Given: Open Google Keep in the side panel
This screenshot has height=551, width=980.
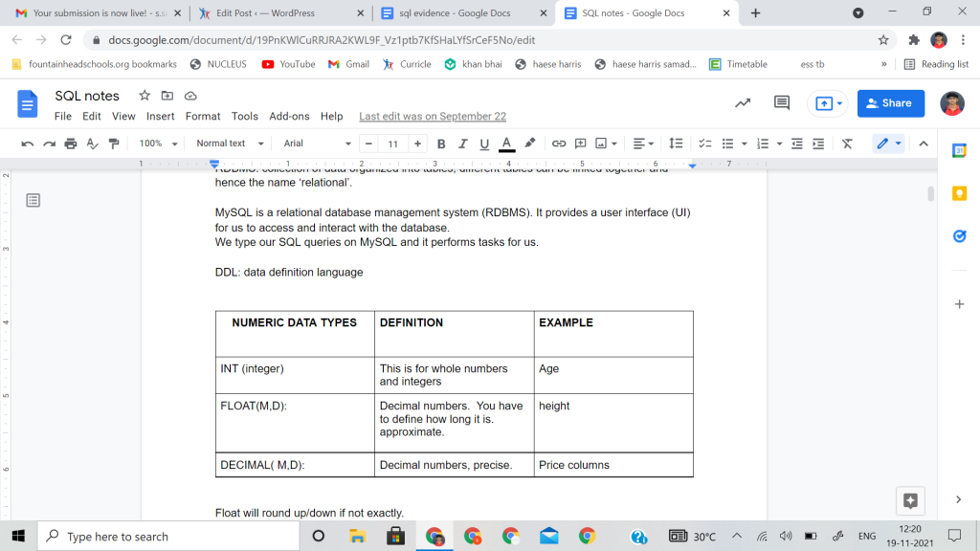Looking at the screenshot, I should point(959,193).
